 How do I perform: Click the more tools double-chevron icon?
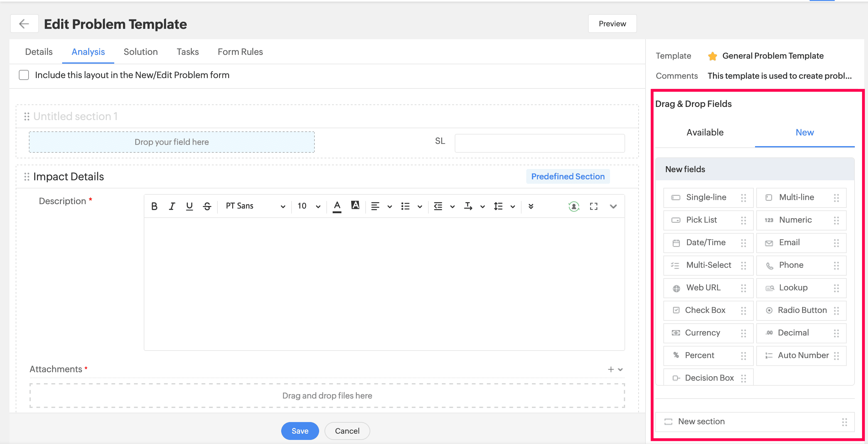[x=531, y=206]
